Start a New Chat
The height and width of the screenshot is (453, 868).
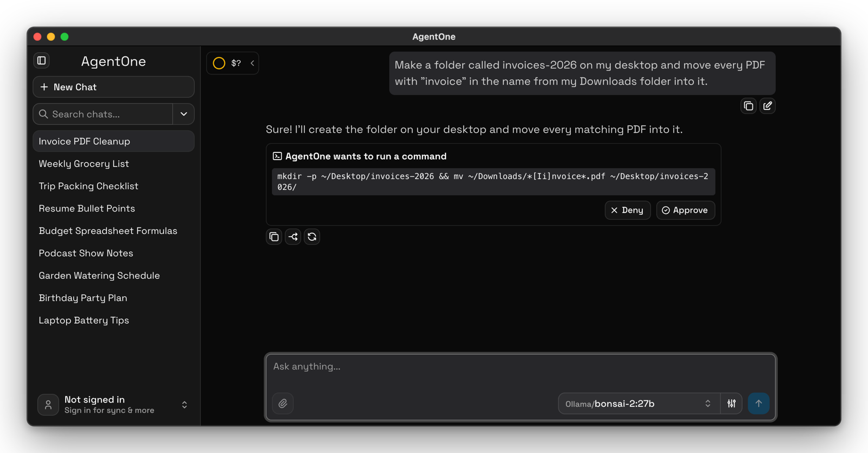[113, 87]
